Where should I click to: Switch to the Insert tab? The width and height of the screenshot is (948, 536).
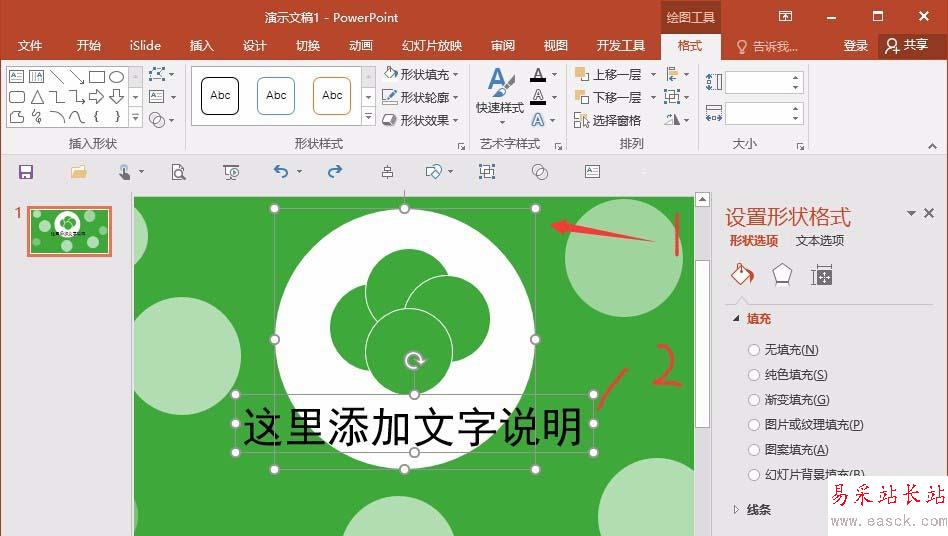(x=201, y=45)
